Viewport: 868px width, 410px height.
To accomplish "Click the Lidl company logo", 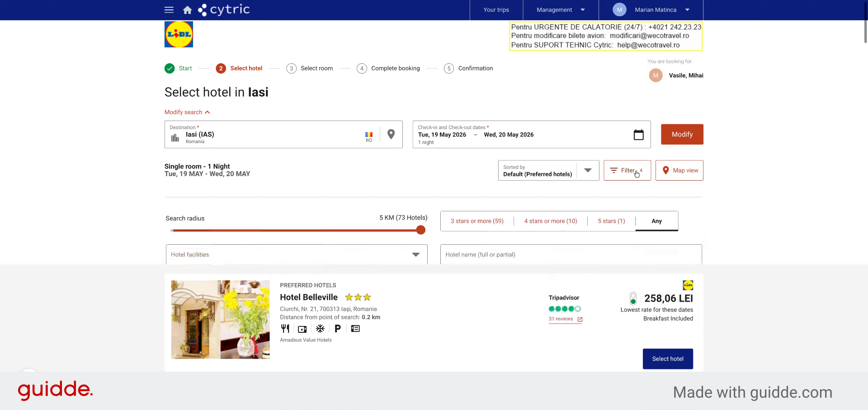I will coord(179,34).
